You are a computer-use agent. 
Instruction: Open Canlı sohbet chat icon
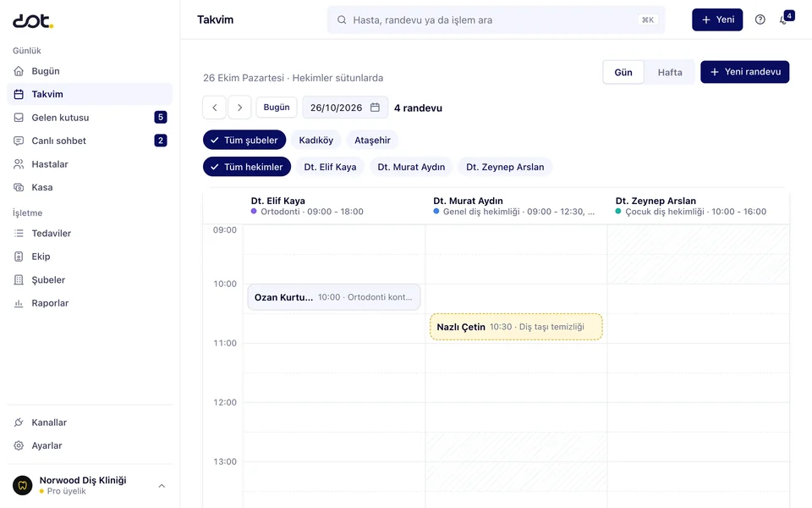point(19,141)
